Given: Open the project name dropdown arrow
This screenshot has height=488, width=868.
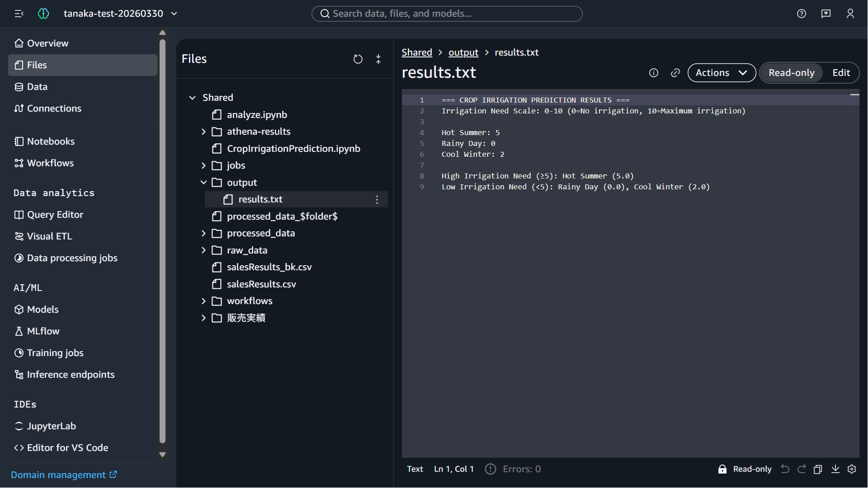Looking at the screenshot, I should click(174, 14).
